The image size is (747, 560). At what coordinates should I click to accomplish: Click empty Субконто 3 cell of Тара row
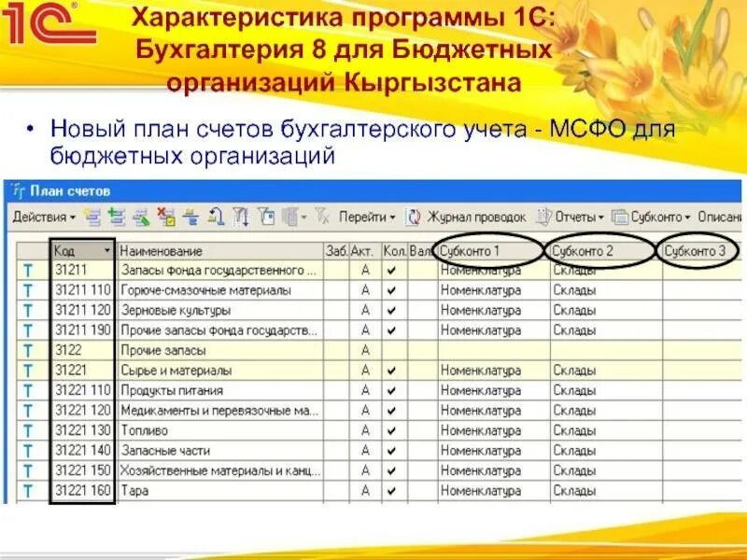coord(702,491)
